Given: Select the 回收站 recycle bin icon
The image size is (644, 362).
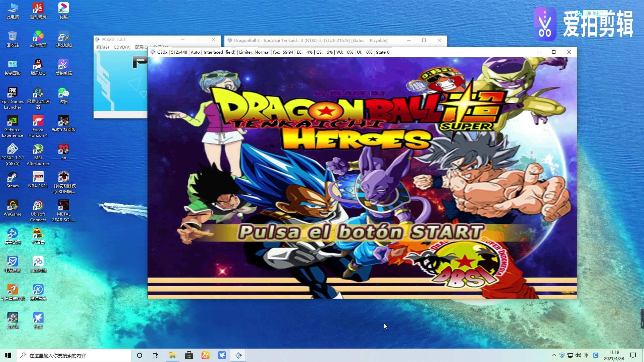Looking at the screenshot, I should point(13,39).
